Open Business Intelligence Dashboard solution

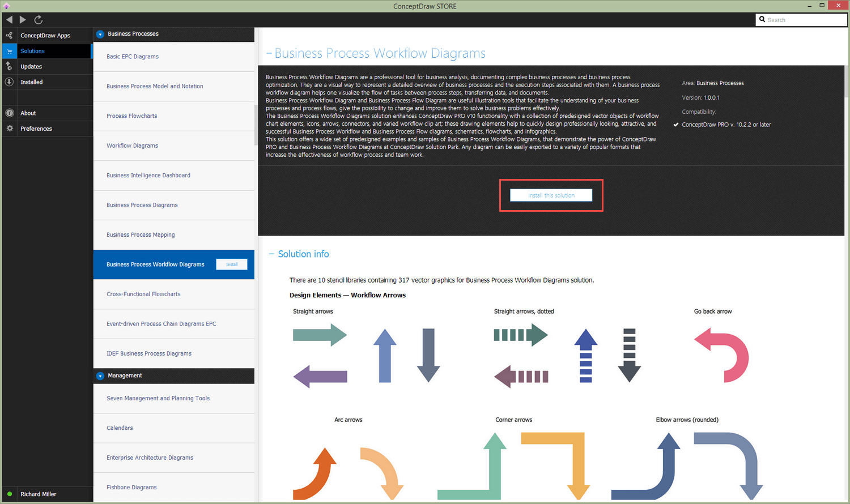(173, 176)
